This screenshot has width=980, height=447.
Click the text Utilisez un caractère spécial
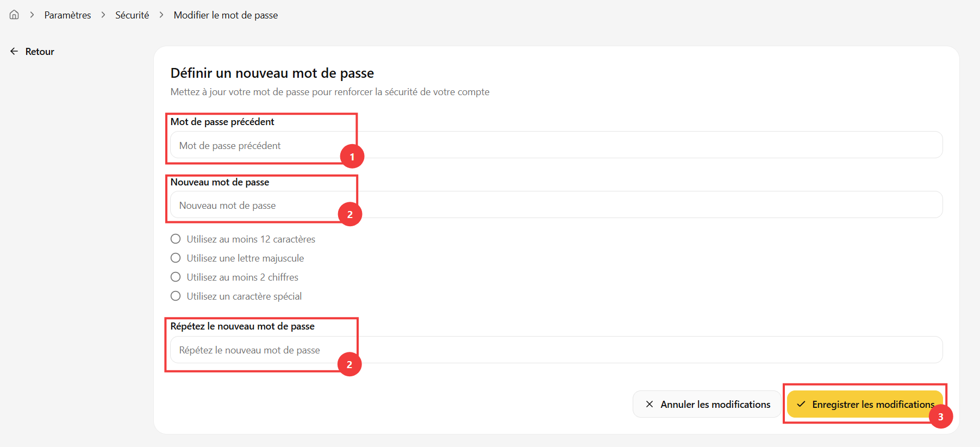(244, 296)
